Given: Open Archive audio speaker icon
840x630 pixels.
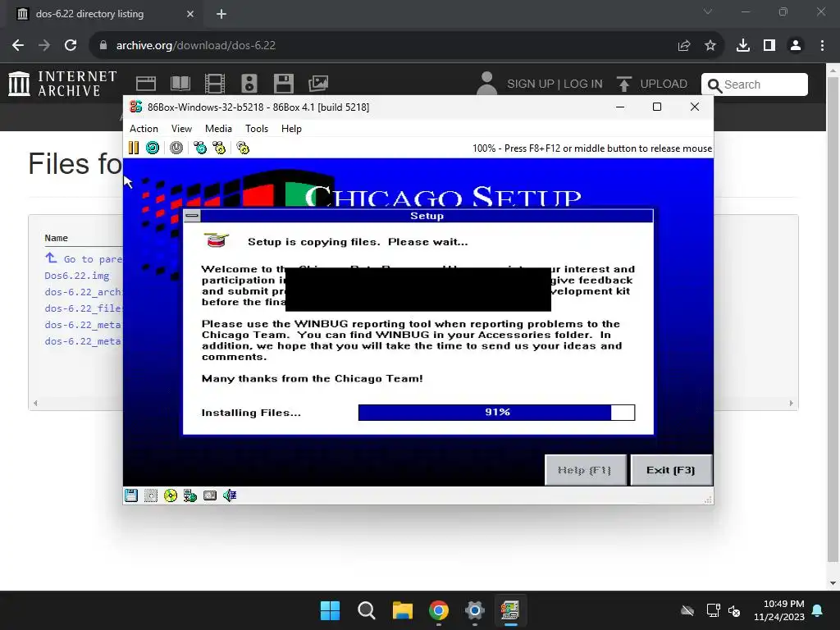Looking at the screenshot, I should [x=249, y=84].
